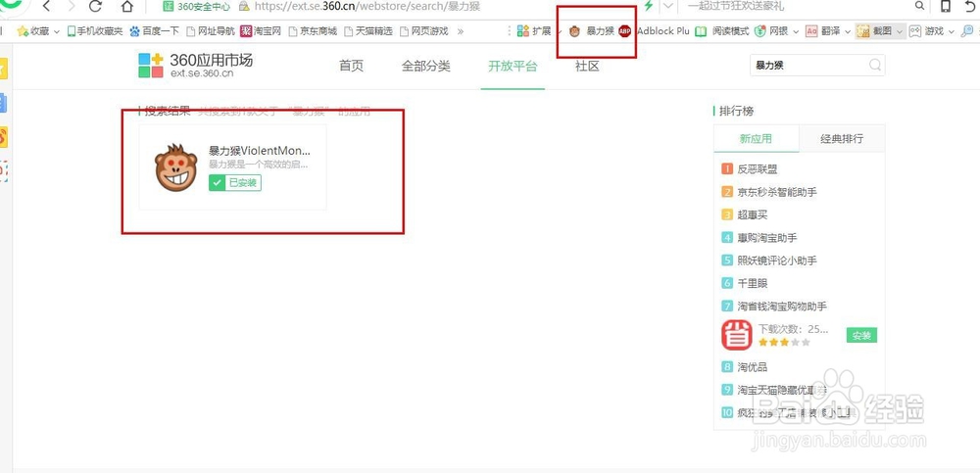Open 网址导航 bookmark
The height and width of the screenshot is (473, 980).
point(211,31)
